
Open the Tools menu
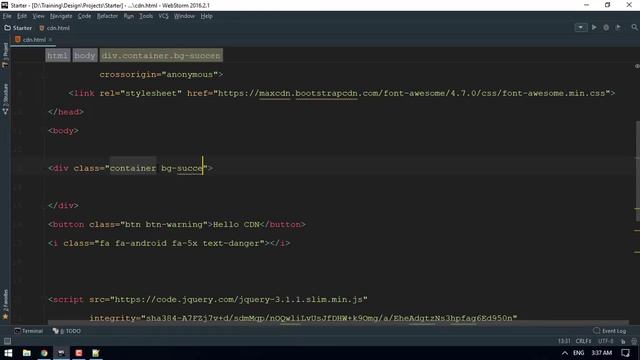click(x=146, y=16)
